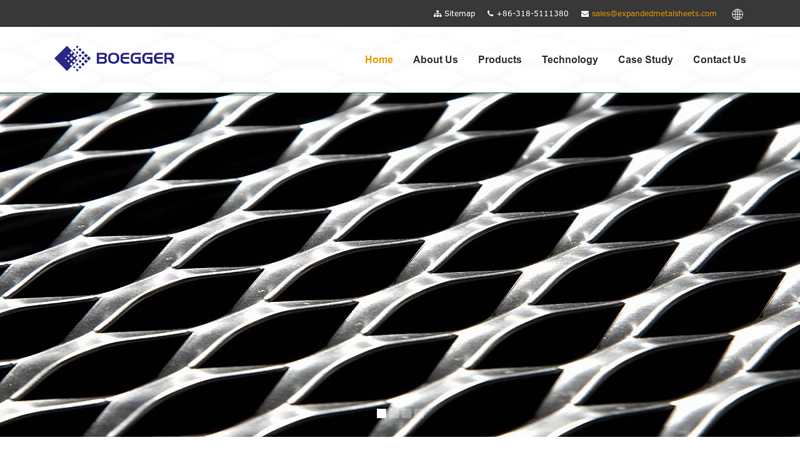Screen dimensions: 800x450
Task: Select the second carousel slide indicator
Action: pos(394,413)
